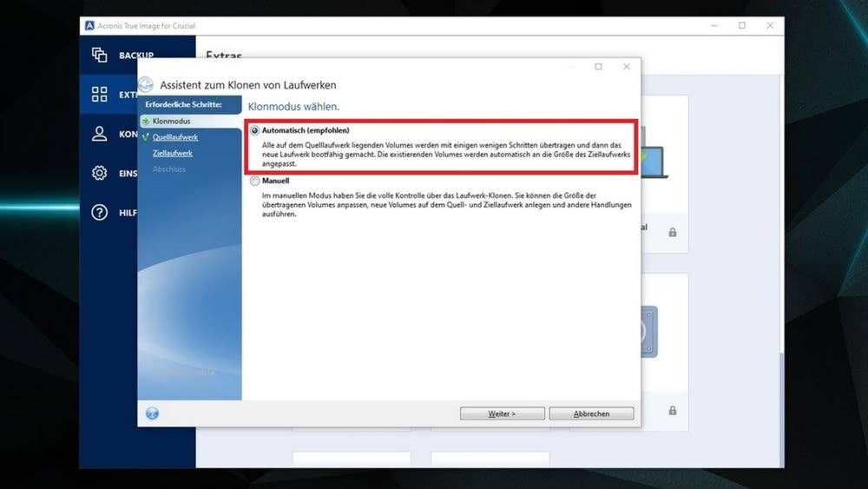Viewport: 868px width, 489px height.
Task: Click the BACKUP sidebar label
Action: (x=136, y=56)
